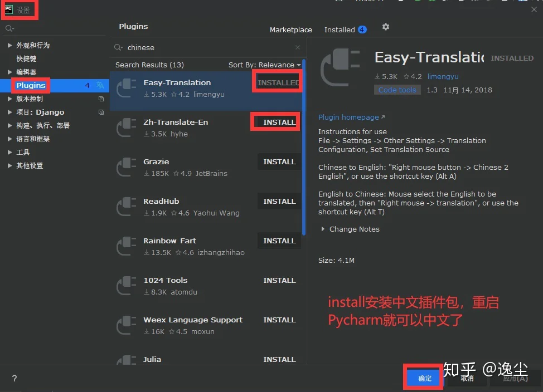This screenshot has width=543, height=392.
Task: Open the limengyu author link in the details
Action: (443, 76)
